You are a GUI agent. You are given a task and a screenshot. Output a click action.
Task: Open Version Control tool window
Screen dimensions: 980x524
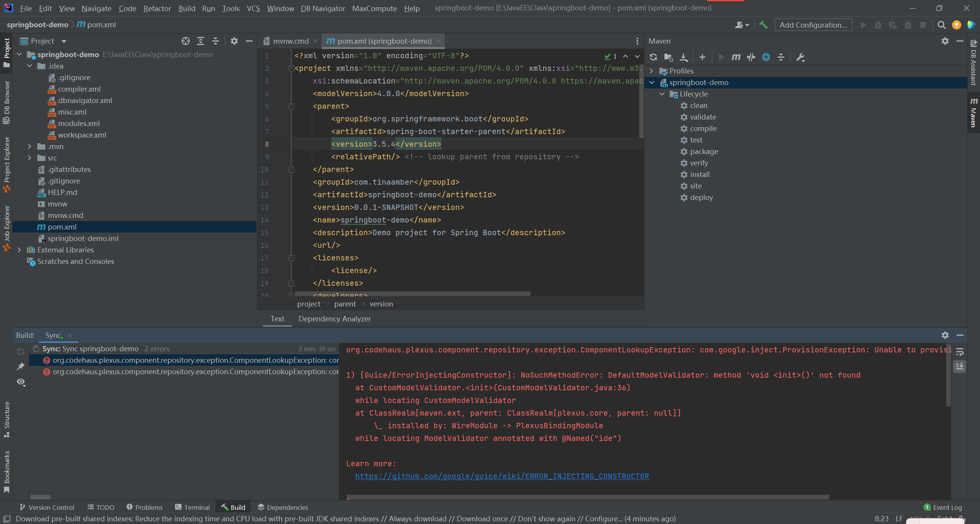[47, 507]
